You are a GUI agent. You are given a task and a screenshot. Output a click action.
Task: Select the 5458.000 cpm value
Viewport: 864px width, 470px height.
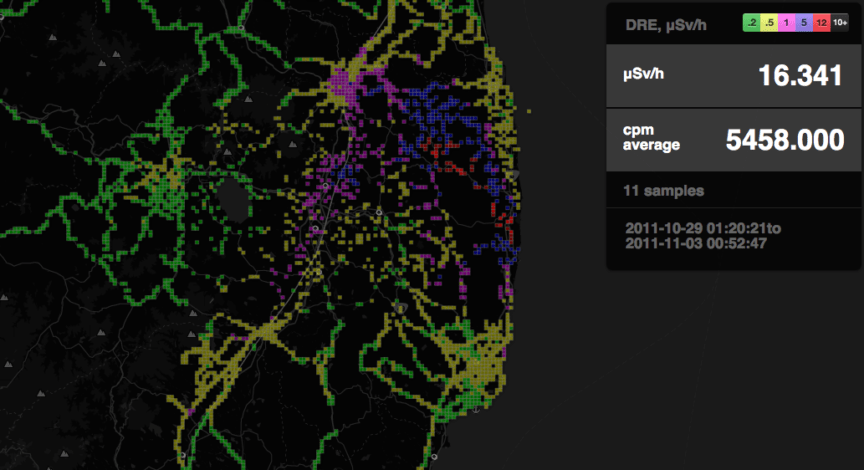[784, 141]
